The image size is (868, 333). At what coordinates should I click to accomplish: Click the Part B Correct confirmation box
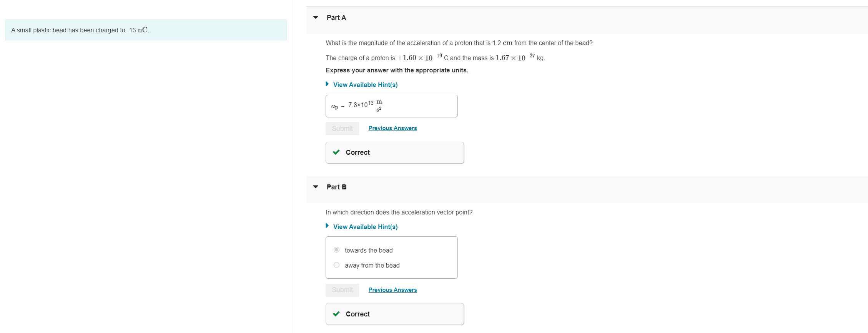[x=394, y=314]
